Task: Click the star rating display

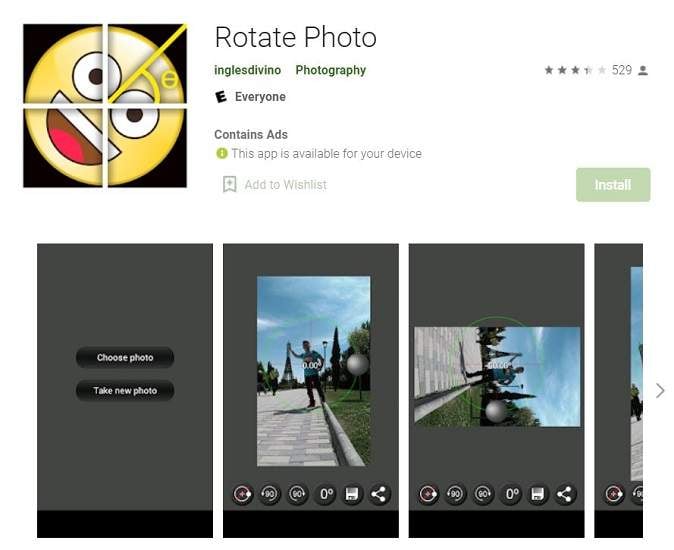Action: point(575,70)
